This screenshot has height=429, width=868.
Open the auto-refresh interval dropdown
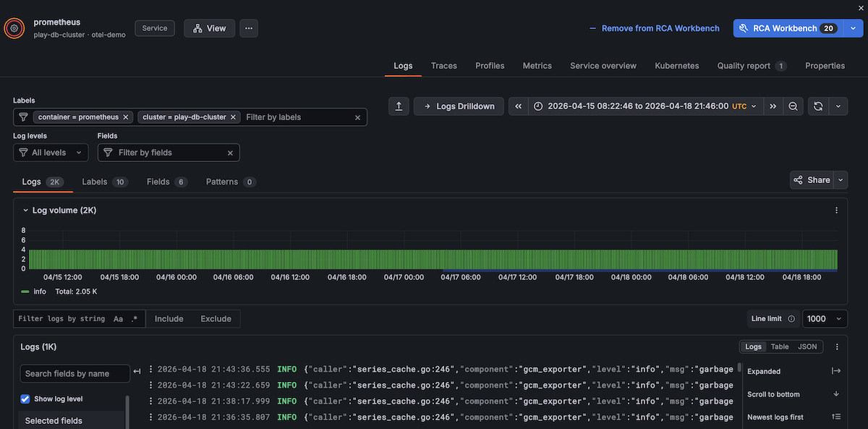[x=838, y=106]
